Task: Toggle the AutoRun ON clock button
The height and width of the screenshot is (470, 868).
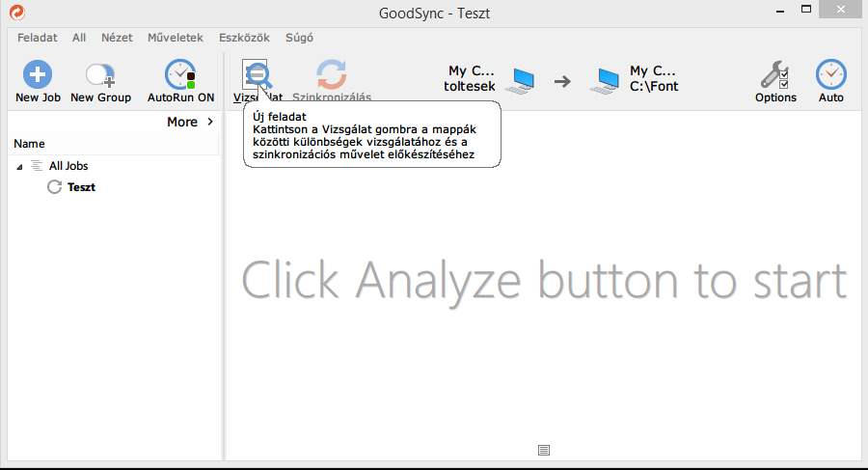Action: (180, 74)
